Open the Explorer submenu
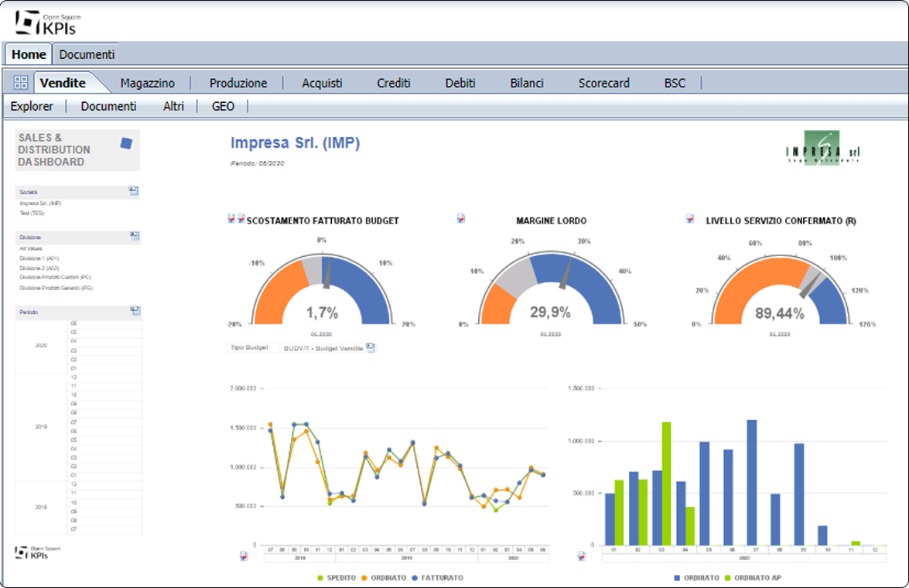 click(32, 106)
